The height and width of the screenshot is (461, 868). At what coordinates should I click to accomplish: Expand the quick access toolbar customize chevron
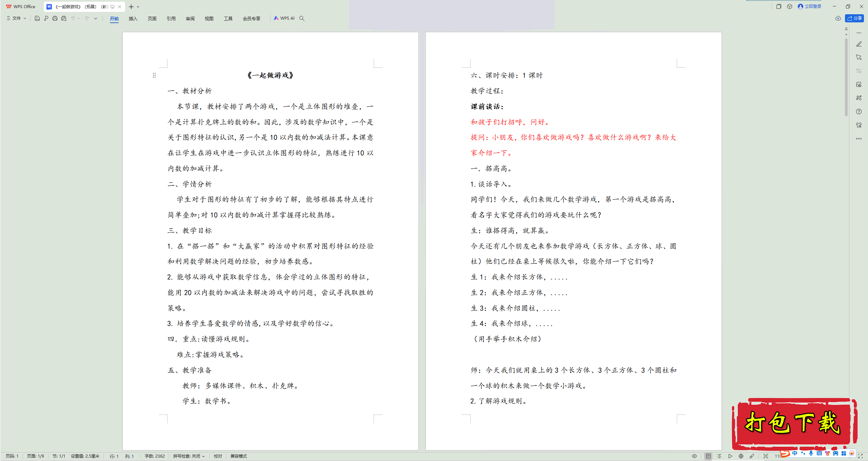click(x=96, y=18)
